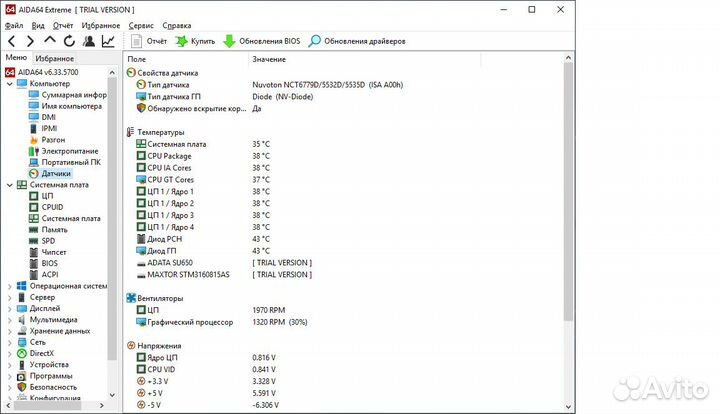The height and width of the screenshot is (414, 720).
Task: Switch to the Избранное tab
Action: click(56, 58)
